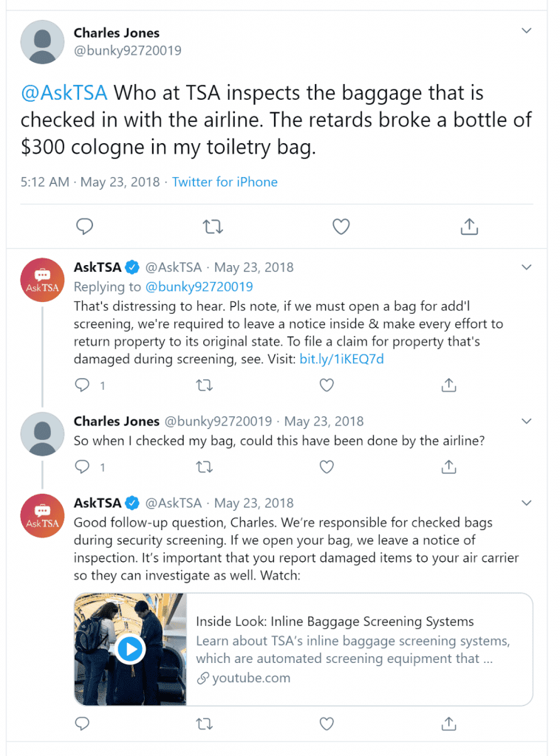The height and width of the screenshot is (756, 560).
Task: Open the chevron menu on the main tweet
Action: tap(526, 31)
